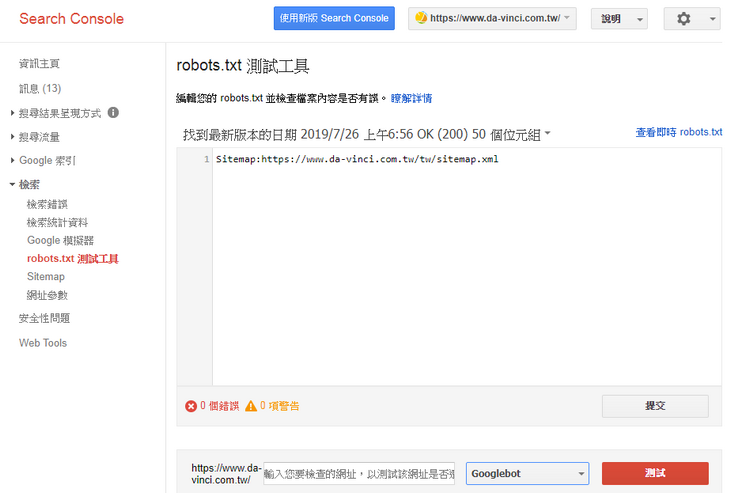Screen dimensions: 750x493
Task: Open 檢索統計資料 in sidebar
Action: (57, 223)
